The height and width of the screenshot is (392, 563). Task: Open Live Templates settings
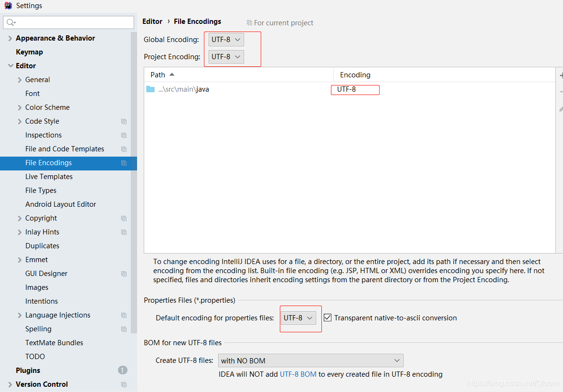tap(49, 177)
